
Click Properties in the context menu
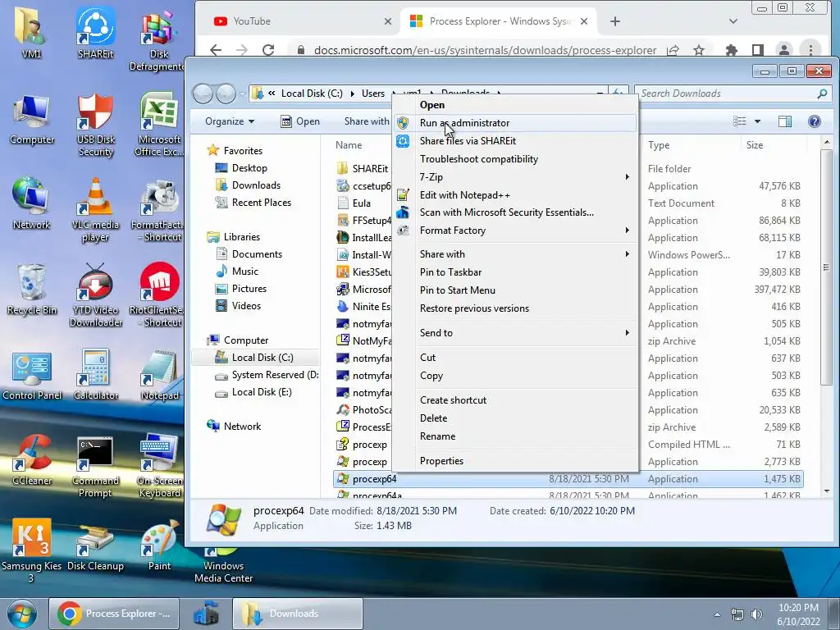[x=514, y=461]
